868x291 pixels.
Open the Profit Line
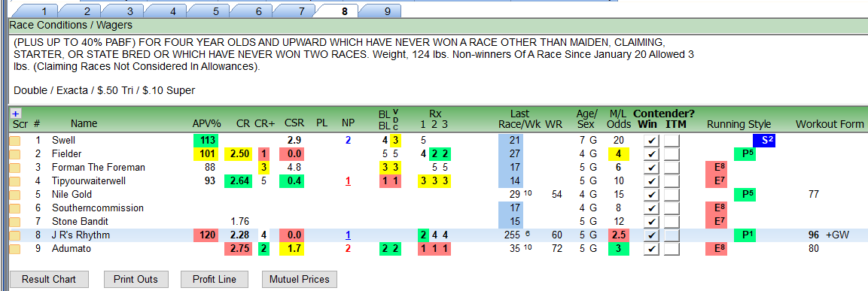coord(215,280)
